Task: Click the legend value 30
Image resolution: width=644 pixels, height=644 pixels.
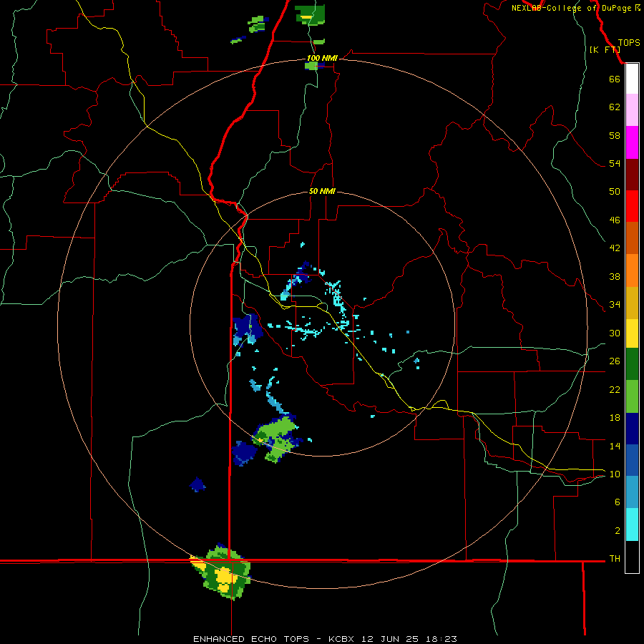Action: click(x=615, y=333)
